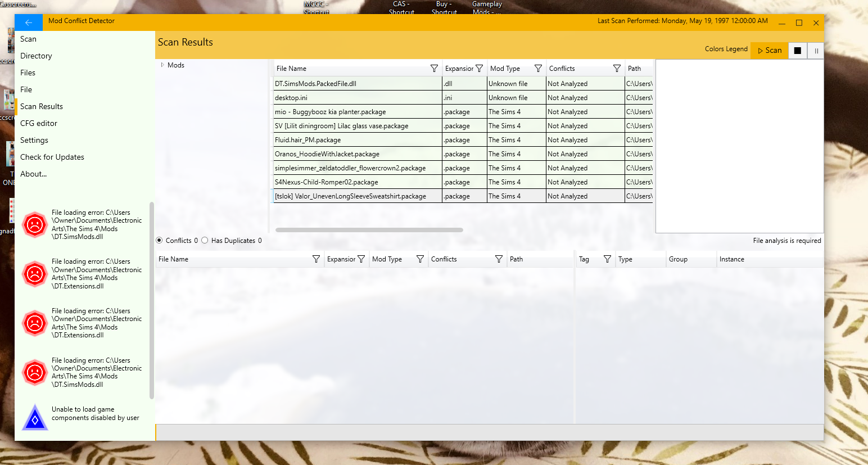868x465 pixels.
Task: Pause the scan with the pause icon
Action: coord(816,51)
